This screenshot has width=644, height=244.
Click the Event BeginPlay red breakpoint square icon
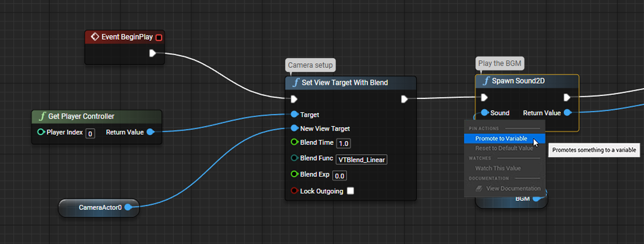(x=159, y=37)
